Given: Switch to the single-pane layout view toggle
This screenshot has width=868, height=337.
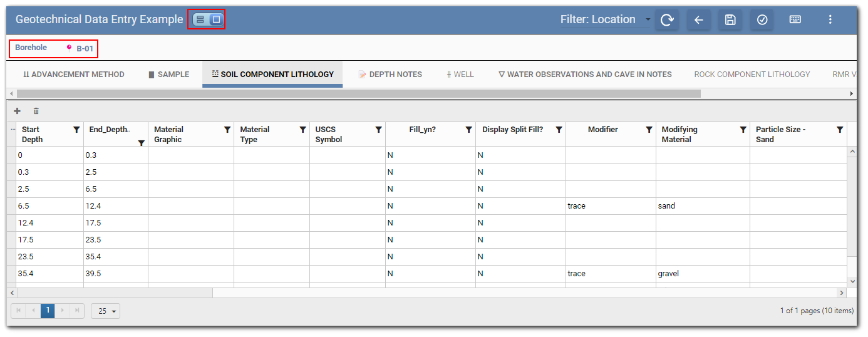Looking at the screenshot, I should (x=216, y=20).
